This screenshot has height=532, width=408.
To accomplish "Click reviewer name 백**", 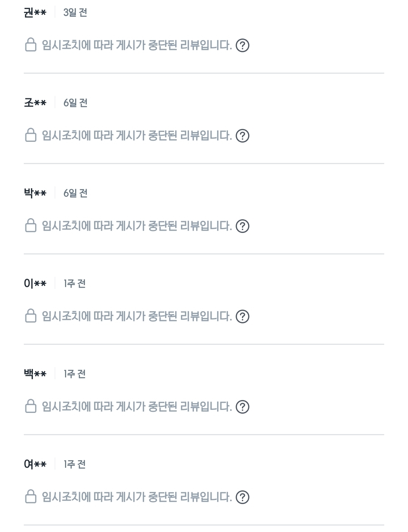I will [x=35, y=374].
